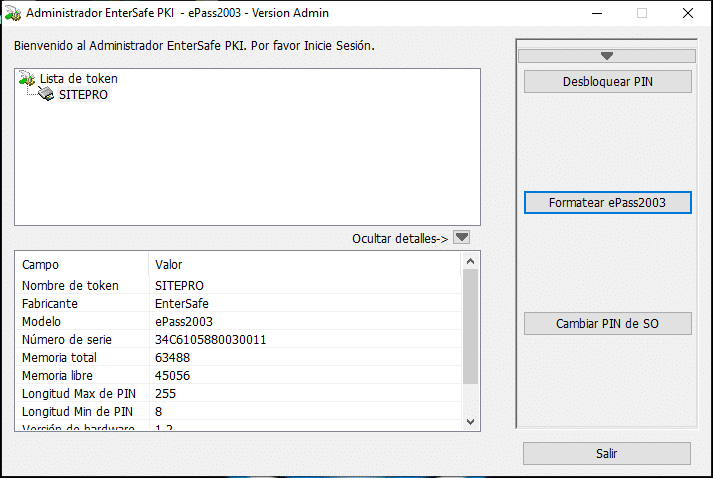Select the Nombre de token row

coord(239,285)
